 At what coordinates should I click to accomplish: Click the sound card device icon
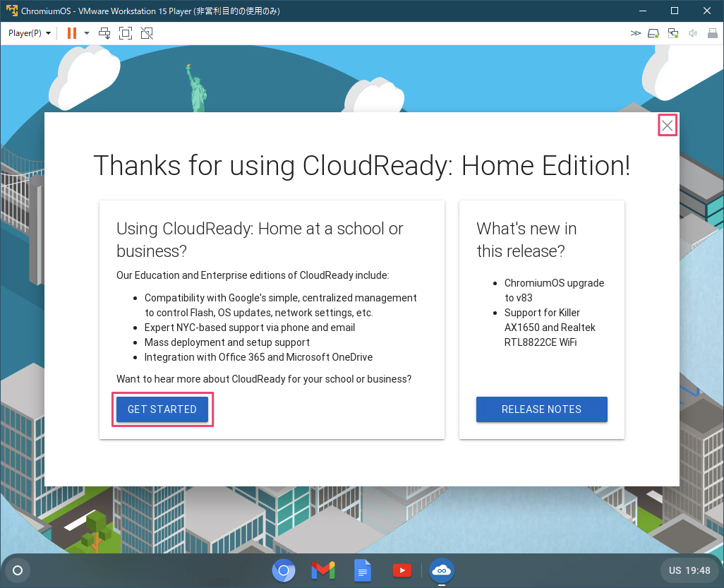pos(693,33)
